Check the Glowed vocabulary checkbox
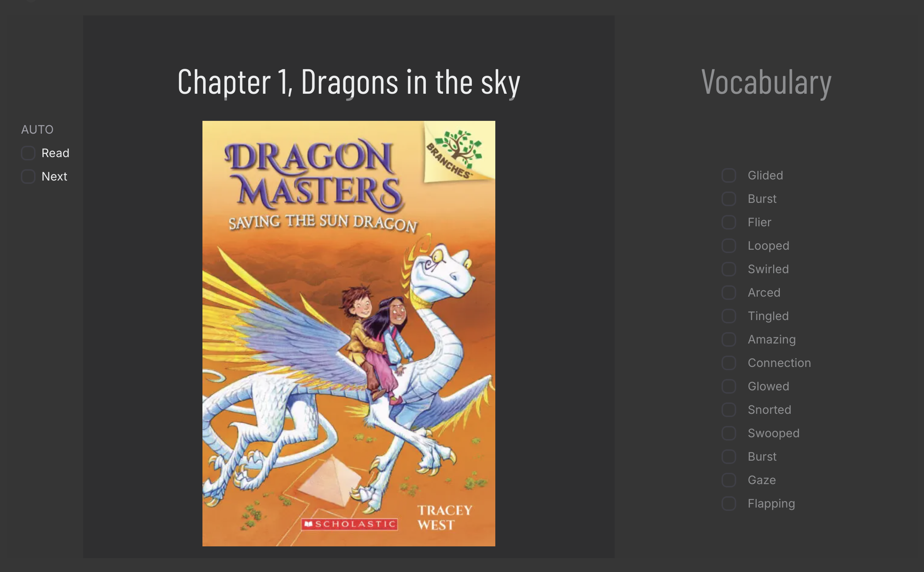This screenshot has height=572, width=924. point(729,387)
